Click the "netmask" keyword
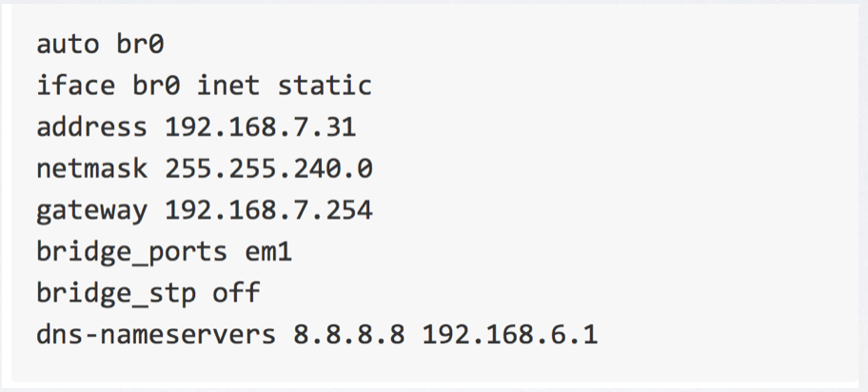 91,168
